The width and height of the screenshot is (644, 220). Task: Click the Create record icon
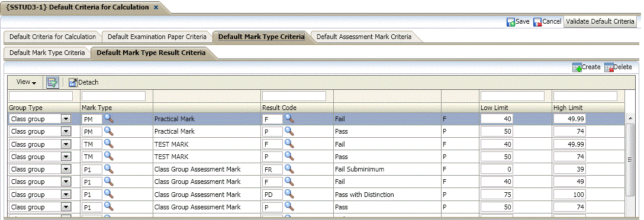pyautogui.click(x=577, y=67)
